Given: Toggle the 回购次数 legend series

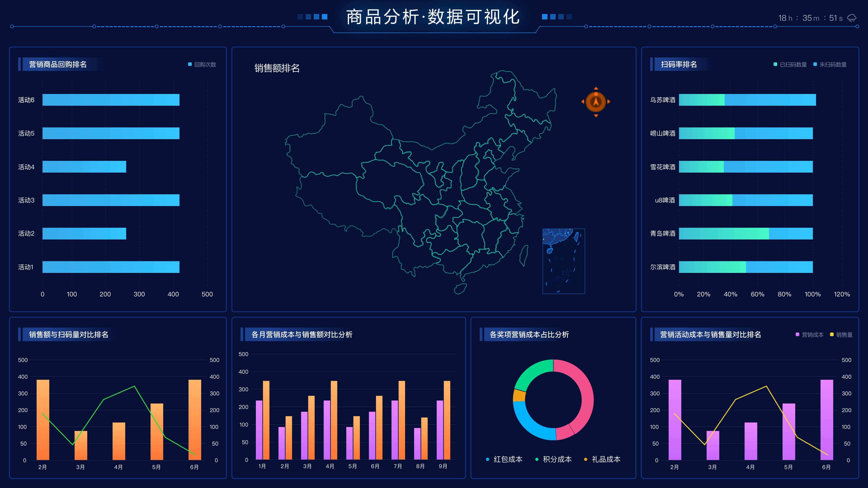Looking at the screenshot, I should [x=202, y=64].
